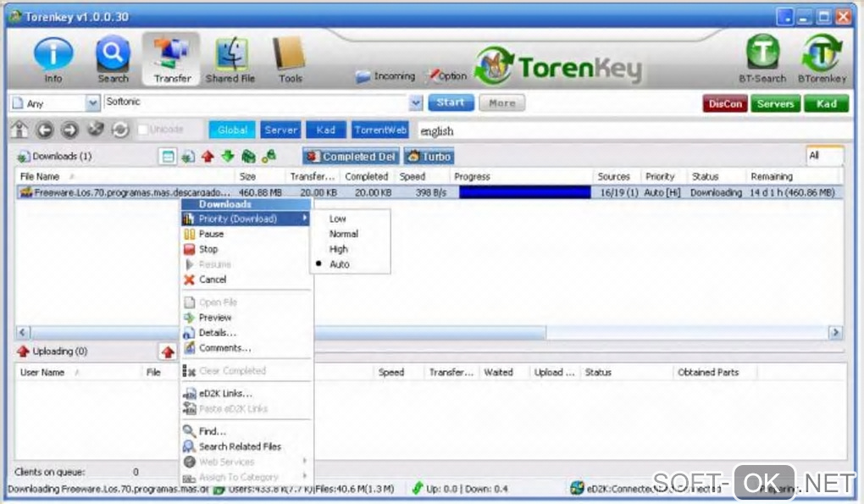This screenshot has width=864, height=504.
Task: Expand the Any file type dropdown
Action: pyautogui.click(x=92, y=103)
